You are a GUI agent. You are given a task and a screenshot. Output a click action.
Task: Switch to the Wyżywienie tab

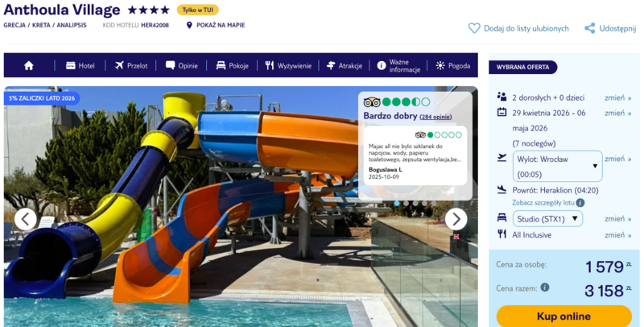[x=287, y=65]
